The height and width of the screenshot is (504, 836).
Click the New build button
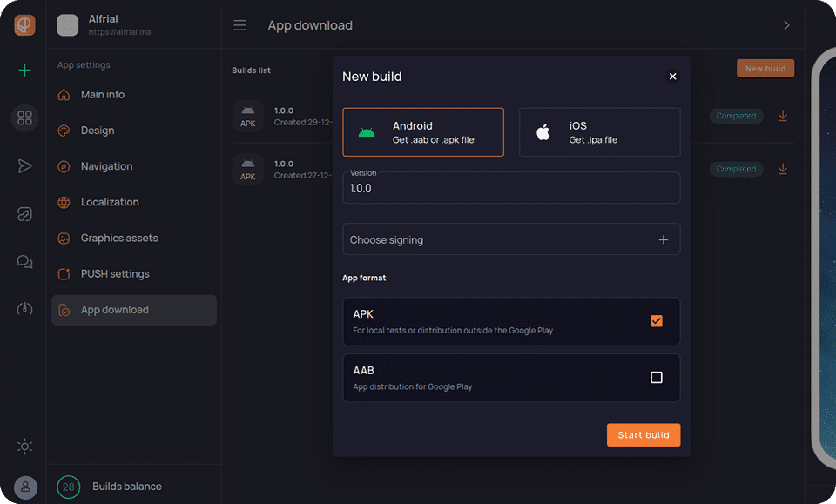click(x=765, y=69)
